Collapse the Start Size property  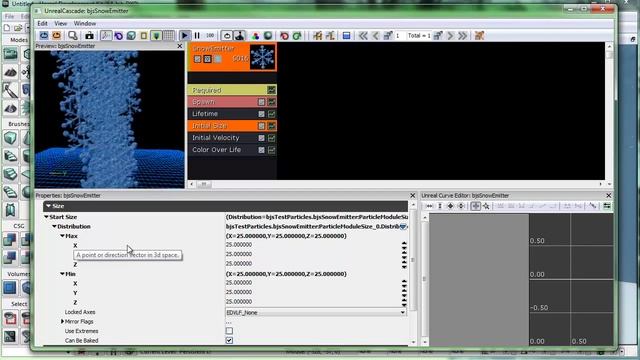point(47,217)
